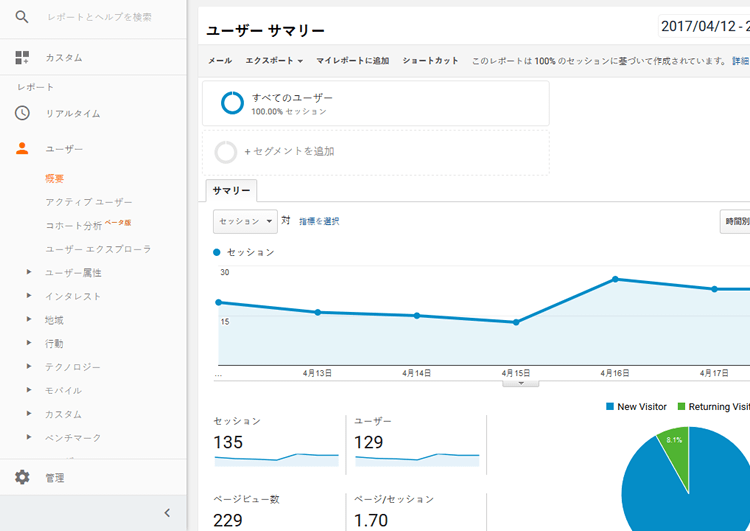
Task: Click New Visitor blue legend swatch
Action: pos(610,407)
